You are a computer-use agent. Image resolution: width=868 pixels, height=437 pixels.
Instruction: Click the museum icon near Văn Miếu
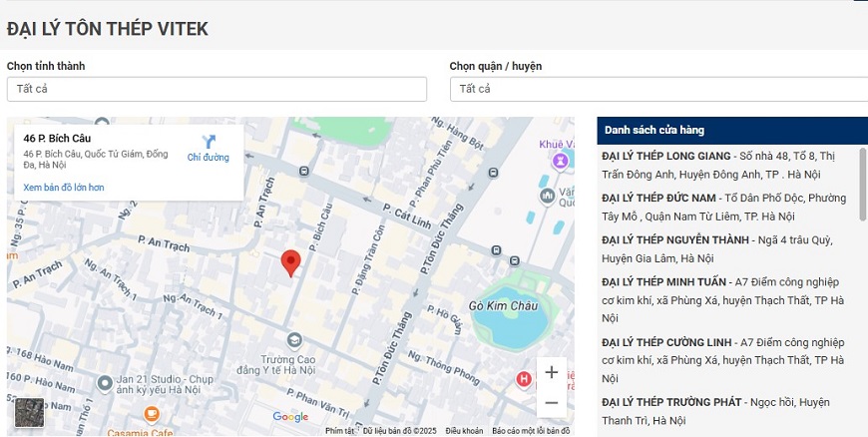(x=548, y=196)
